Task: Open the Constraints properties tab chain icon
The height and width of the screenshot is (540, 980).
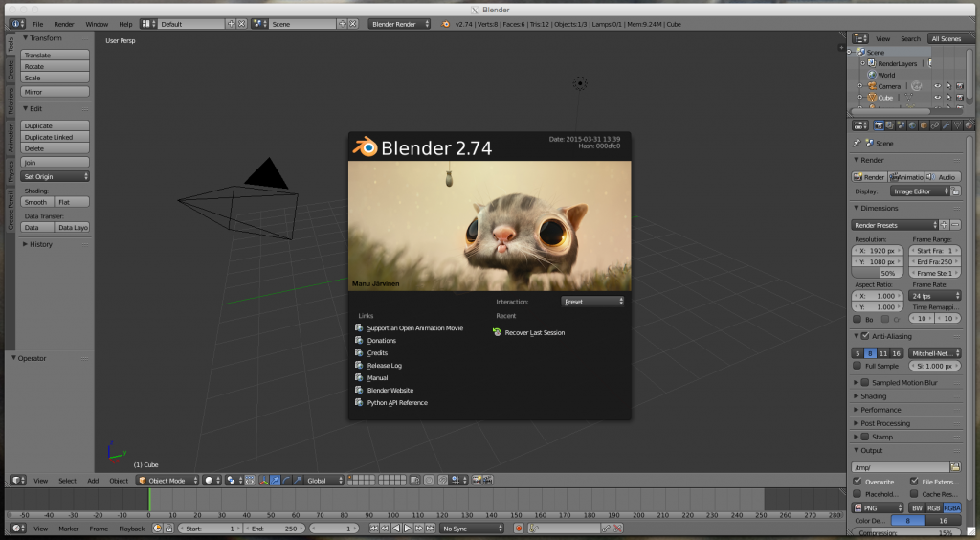Action: (x=935, y=125)
